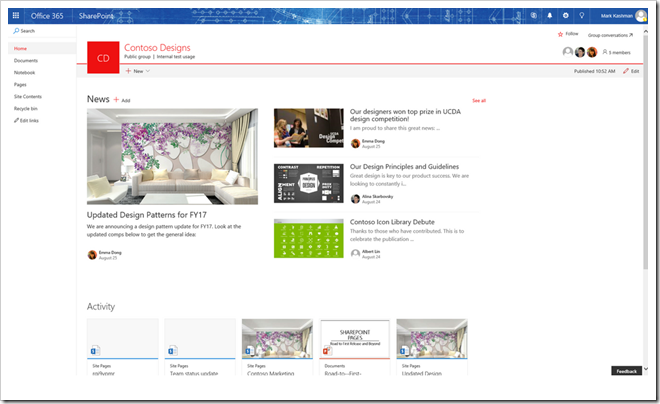Open the settings gear in header

click(x=566, y=16)
